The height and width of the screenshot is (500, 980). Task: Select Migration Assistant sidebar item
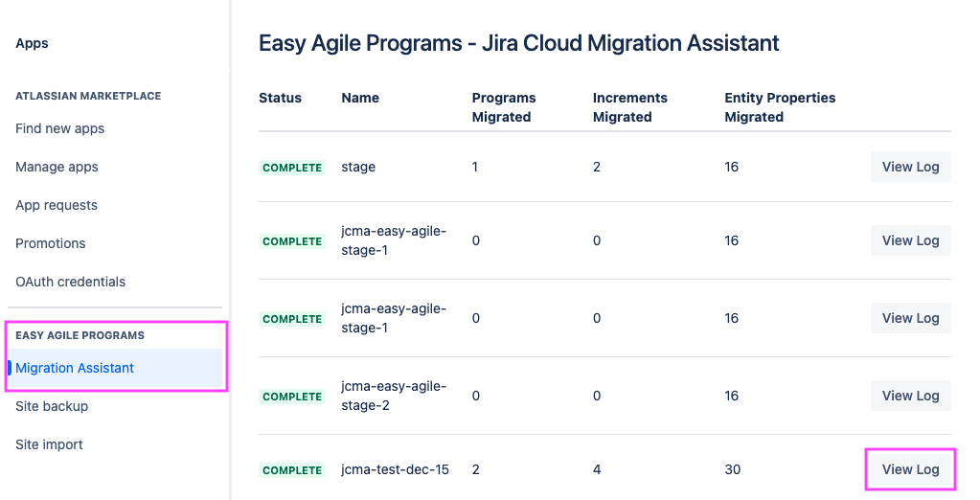pyautogui.click(x=75, y=368)
